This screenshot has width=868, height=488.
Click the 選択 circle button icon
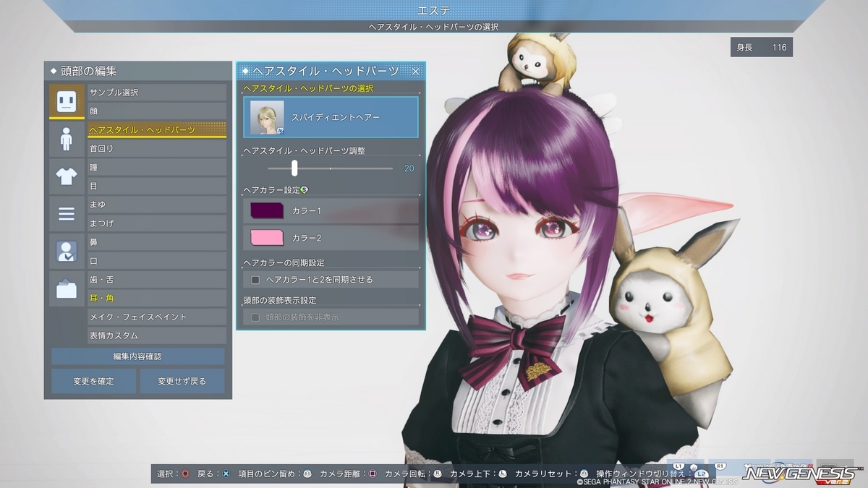[x=186, y=474]
